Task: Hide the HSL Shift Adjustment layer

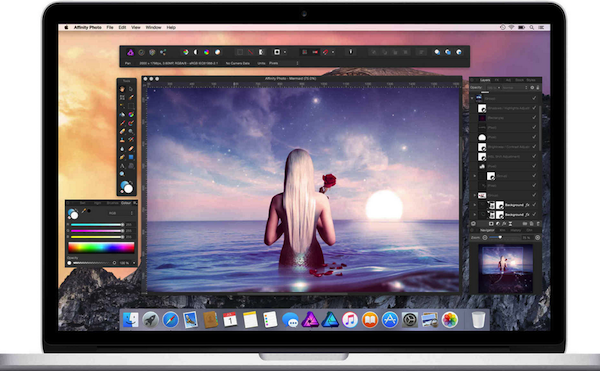Action: [534, 156]
